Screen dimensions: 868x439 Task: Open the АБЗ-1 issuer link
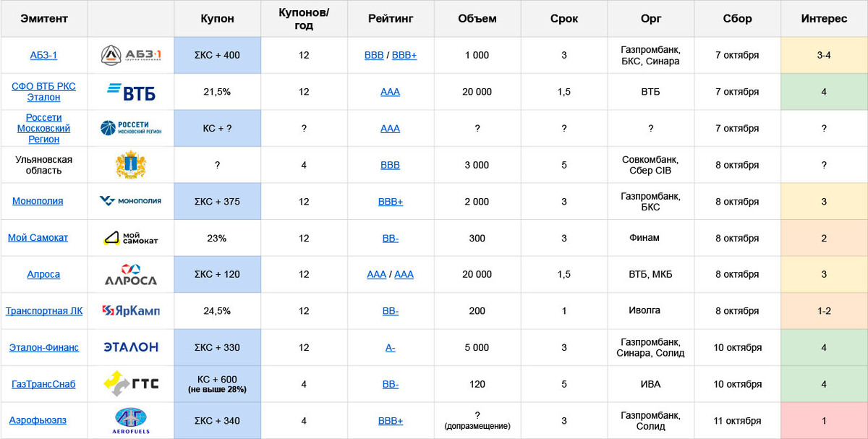pyautogui.click(x=43, y=56)
